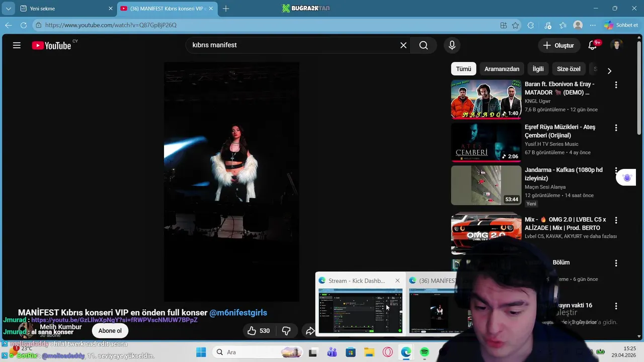The height and width of the screenshot is (362, 644).
Task: Open browser profile icon
Action: (578, 25)
